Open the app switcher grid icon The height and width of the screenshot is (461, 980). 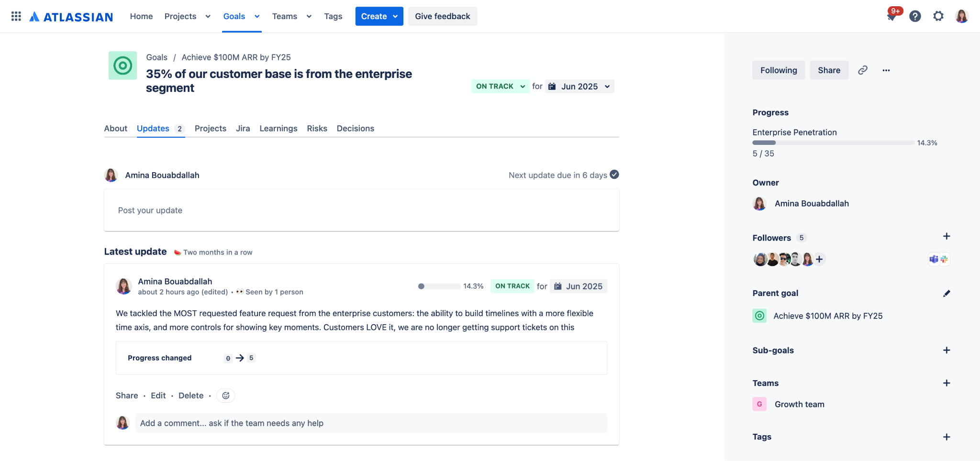click(x=16, y=16)
